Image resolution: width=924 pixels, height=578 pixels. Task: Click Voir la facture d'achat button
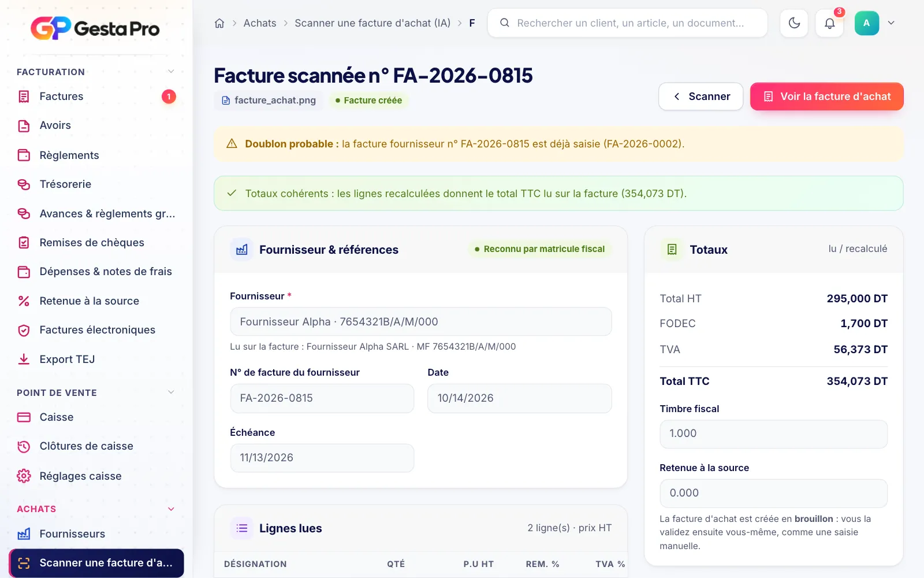(827, 97)
